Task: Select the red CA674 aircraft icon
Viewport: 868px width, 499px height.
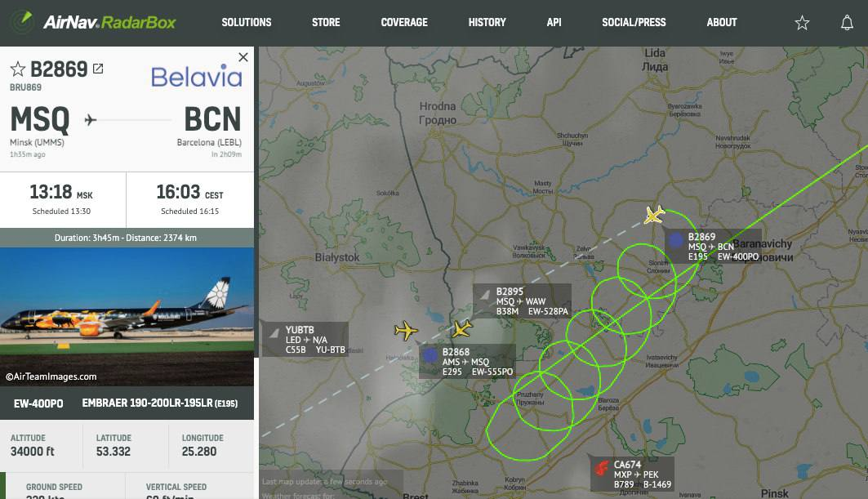Action: (601, 469)
